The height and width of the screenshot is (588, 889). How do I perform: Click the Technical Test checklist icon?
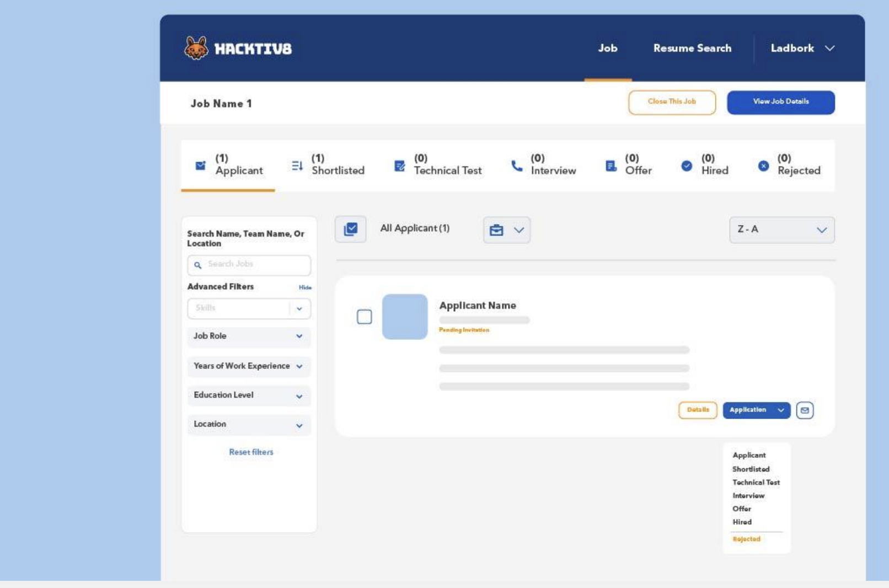[x=400, y=165]
